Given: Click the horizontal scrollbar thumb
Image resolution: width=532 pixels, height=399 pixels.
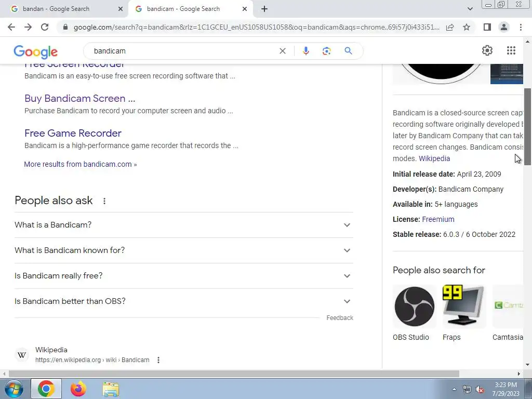Looking at the screenshot, I should pos(234,374).
